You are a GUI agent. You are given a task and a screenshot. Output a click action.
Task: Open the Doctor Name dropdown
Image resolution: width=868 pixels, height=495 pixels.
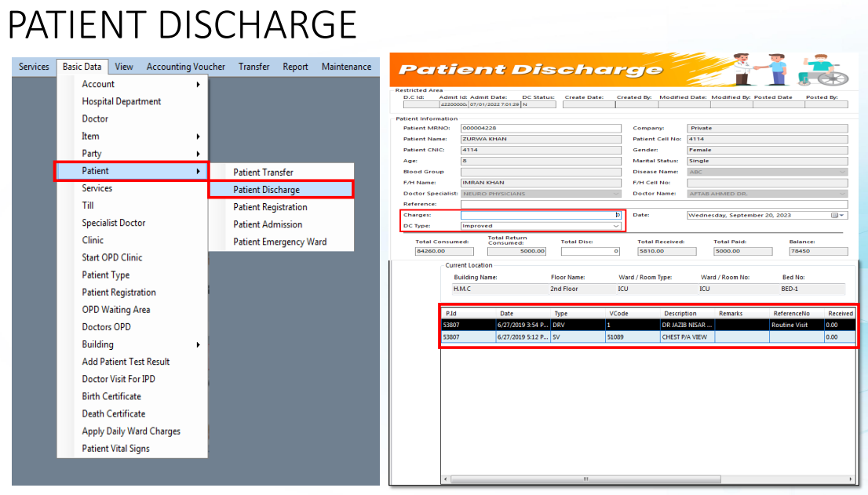768,194
